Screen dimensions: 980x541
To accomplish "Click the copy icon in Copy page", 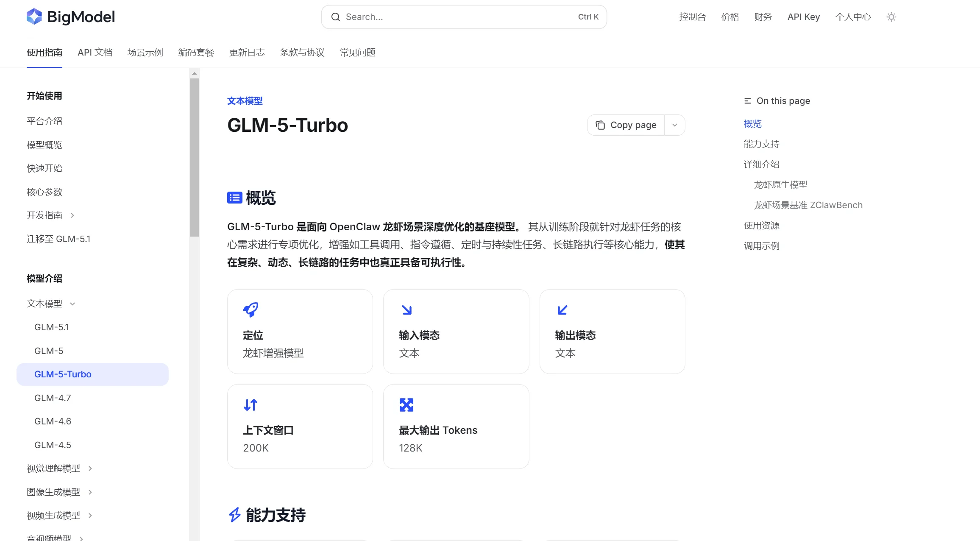I will (x=600, y=125).
